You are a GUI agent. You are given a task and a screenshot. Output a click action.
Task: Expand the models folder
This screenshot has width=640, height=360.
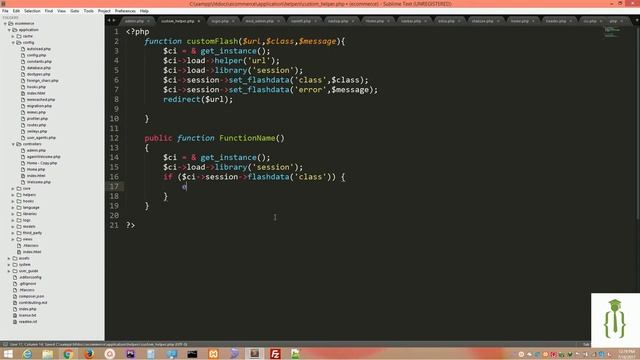pos(13,227)
